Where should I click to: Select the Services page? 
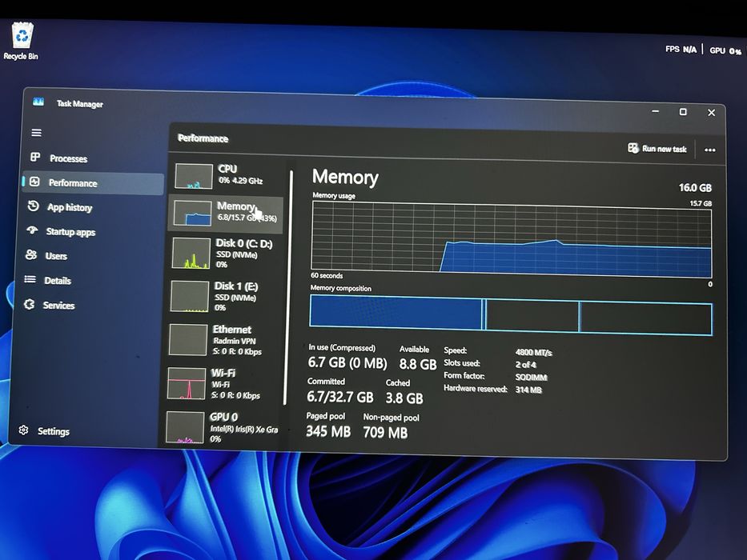[88, 306]
